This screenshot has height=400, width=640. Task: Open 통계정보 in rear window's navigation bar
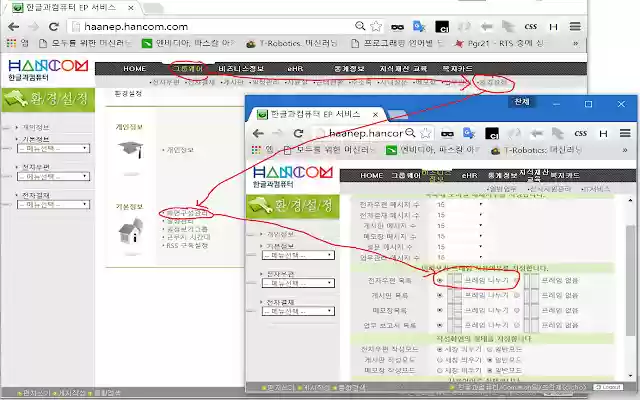click(x=349, y=69)
